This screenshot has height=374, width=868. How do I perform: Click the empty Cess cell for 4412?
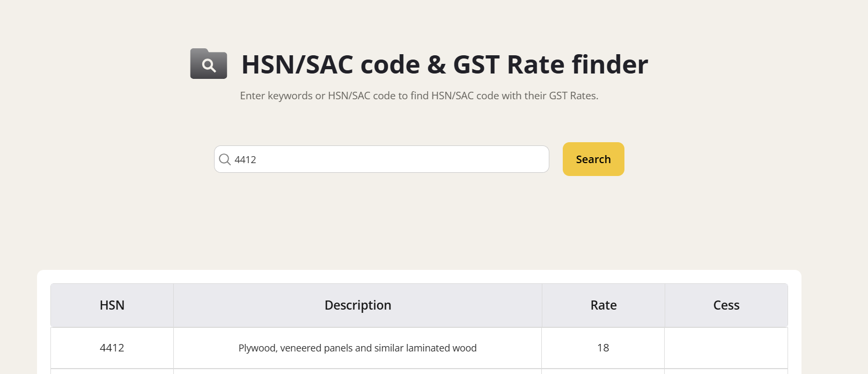[x=726, y=348]
